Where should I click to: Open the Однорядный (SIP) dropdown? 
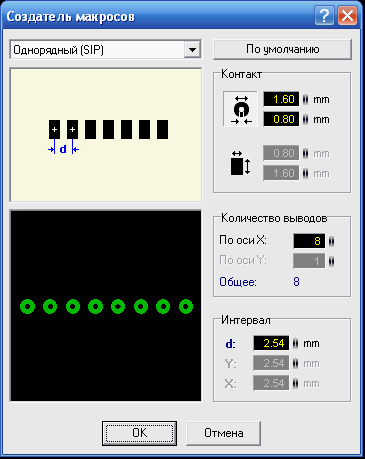click(106, 50)
